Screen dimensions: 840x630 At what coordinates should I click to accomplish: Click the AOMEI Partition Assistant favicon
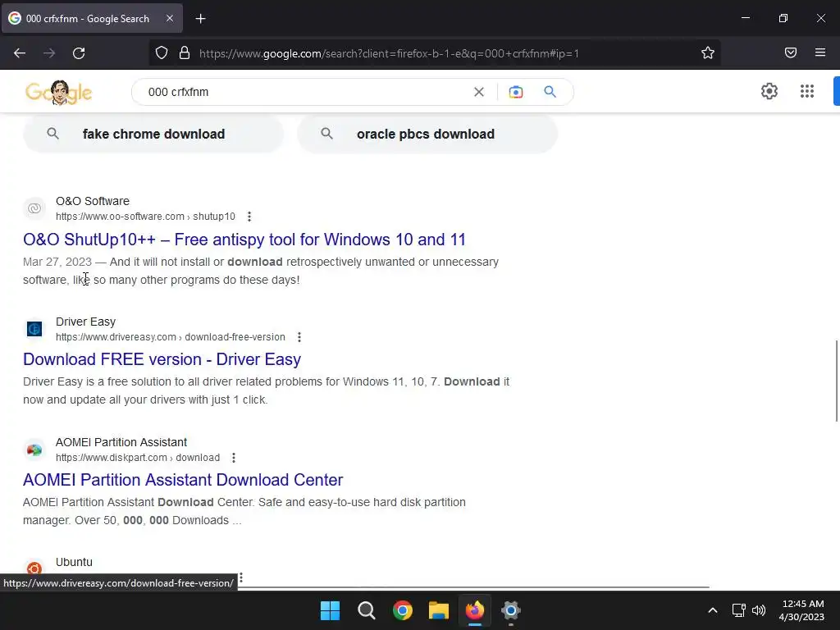(x=34, y=450)
